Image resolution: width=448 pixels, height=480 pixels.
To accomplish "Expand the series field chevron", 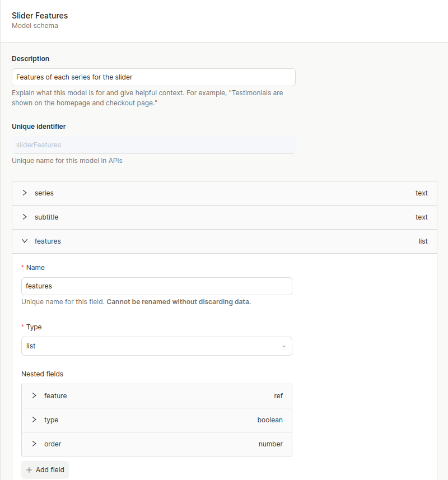I will coord(25,193).
